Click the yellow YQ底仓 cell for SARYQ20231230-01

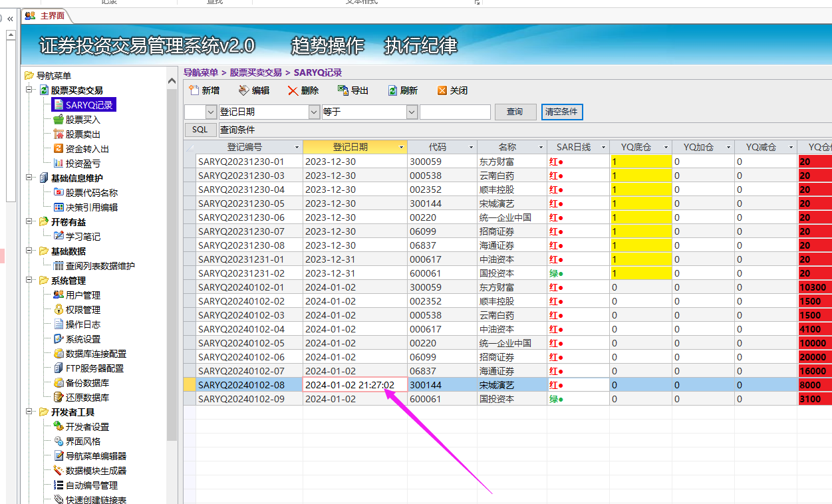(640, 162)
